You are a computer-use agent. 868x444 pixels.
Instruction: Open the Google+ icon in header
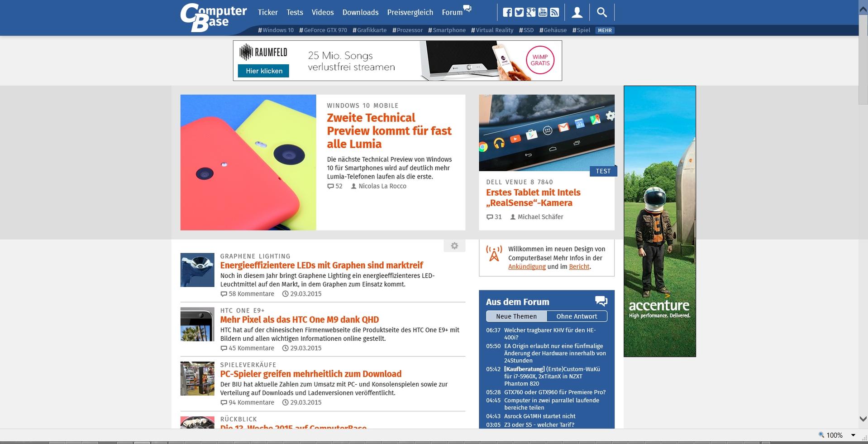(531, 12)
